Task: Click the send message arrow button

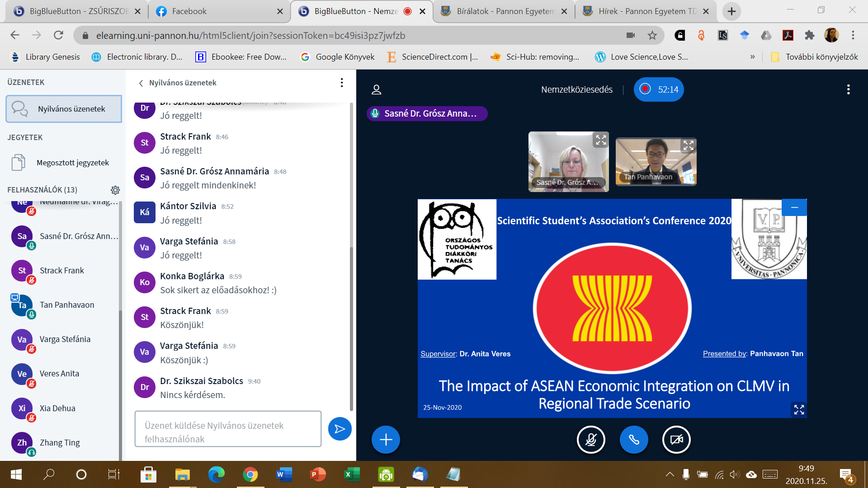Action: tap(340, 429)
